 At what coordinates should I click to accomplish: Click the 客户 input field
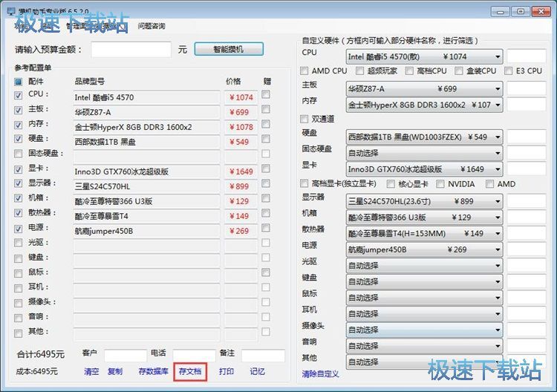[125, 355]
